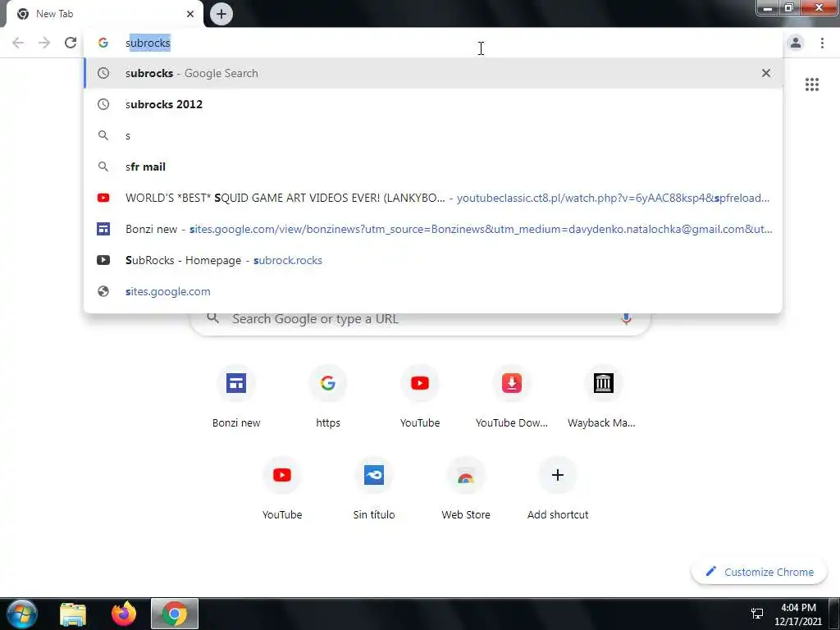
Task: Open File Explorer from the taskbar
Action: [73, 614]
